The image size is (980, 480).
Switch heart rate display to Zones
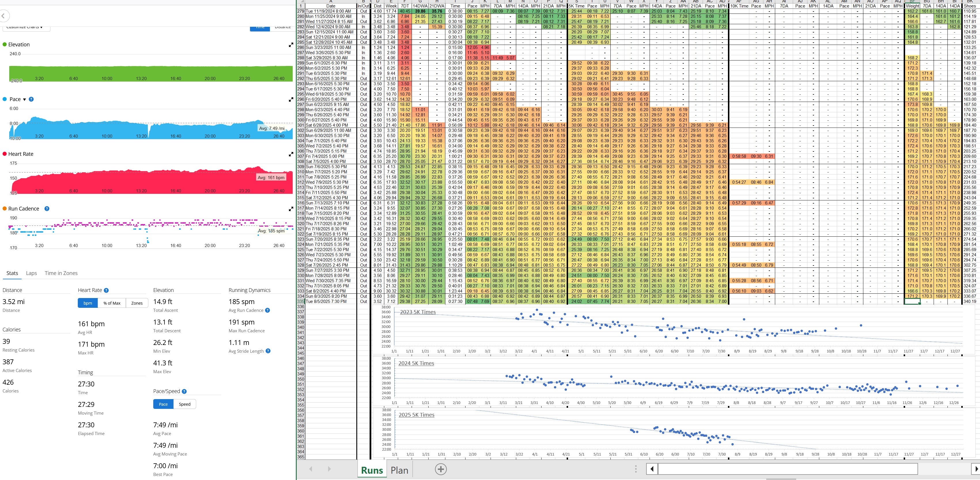137,303
